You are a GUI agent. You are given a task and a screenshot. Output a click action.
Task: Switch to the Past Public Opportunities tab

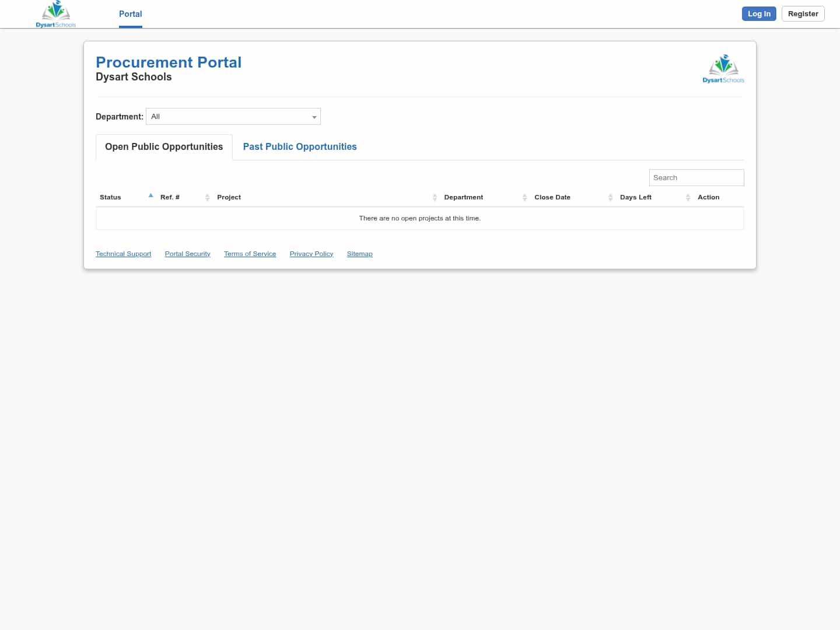pos(300,146)
